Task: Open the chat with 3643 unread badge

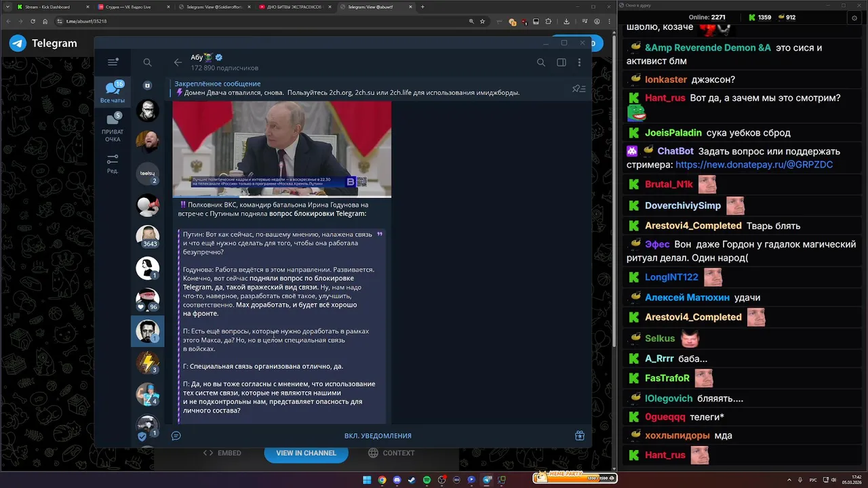Action: tap(147, 237)
